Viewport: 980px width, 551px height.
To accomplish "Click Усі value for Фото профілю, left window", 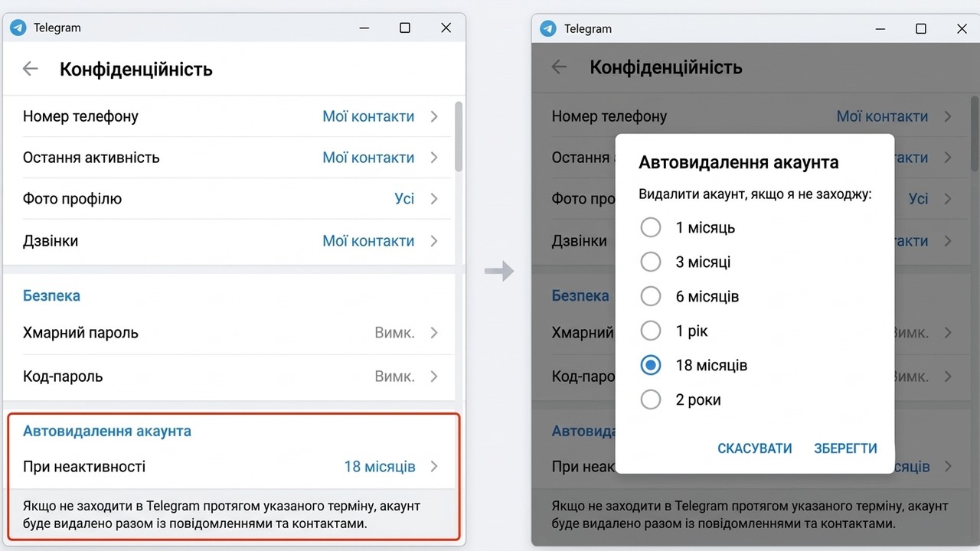I will click(404, 199).
